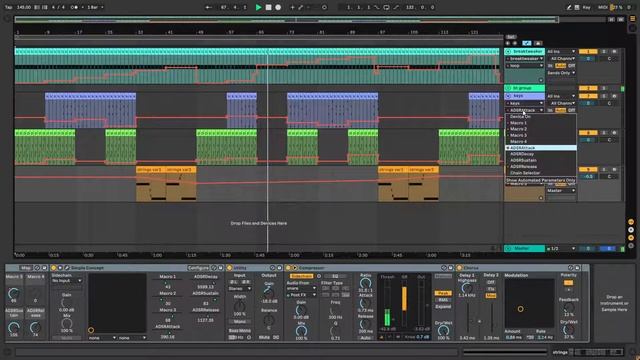Adjust the Macro 3 knob in the rack
Image resolution: width=640 pixels, height=360 pixels.
point(13,293)
